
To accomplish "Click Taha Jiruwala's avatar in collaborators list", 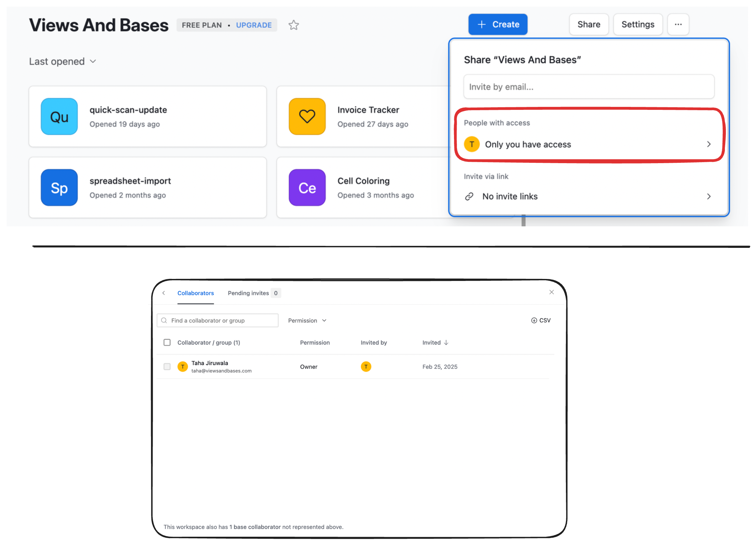I will [183, 366].
